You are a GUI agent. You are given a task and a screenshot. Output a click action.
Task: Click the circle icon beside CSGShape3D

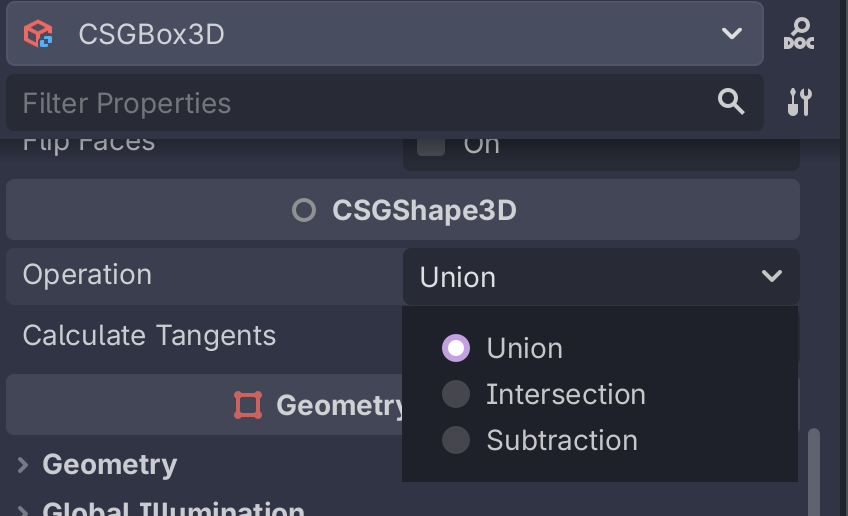[x=304, y=210]
